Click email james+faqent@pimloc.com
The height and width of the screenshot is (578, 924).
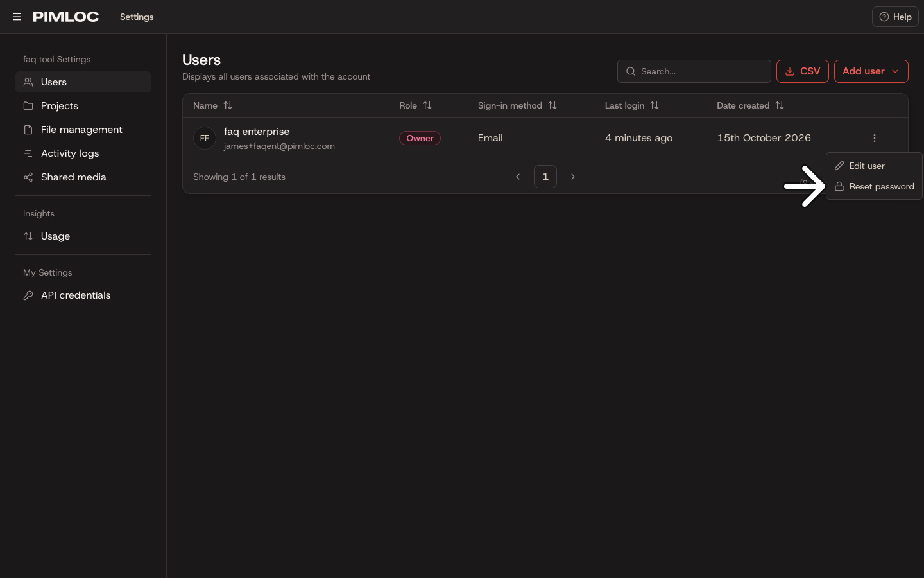point(279,146)
